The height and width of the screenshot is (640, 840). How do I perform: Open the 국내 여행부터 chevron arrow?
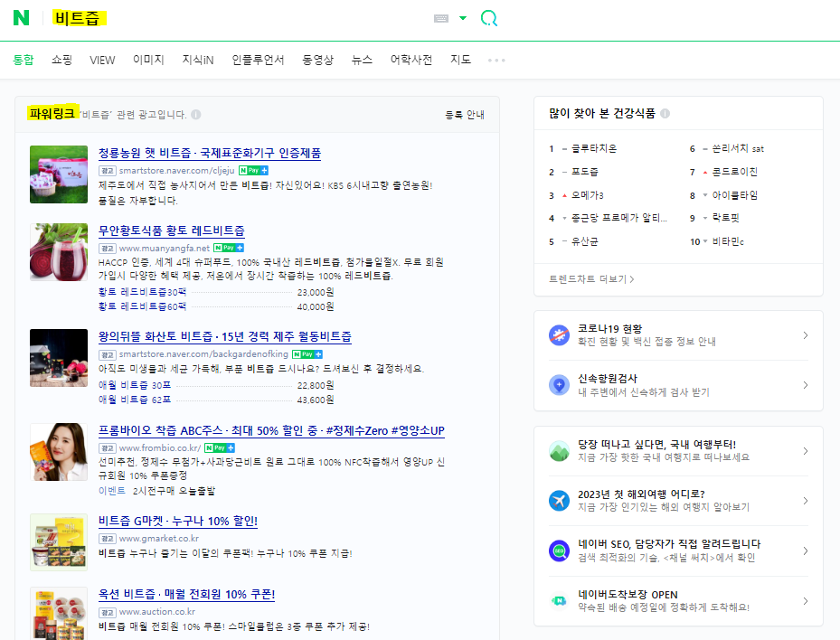(x=805, y=451)
